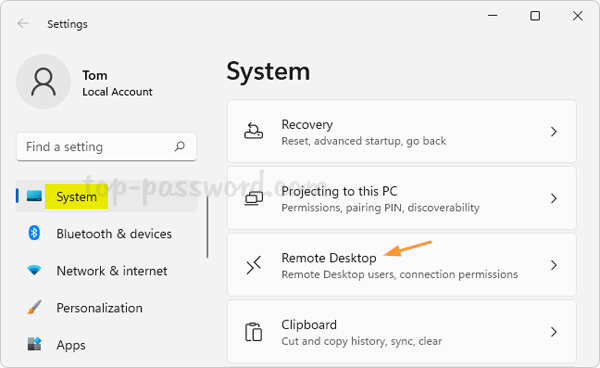Click the Clipboard icon
Viewport: 600px width, 368px height.
pos(253,332)
